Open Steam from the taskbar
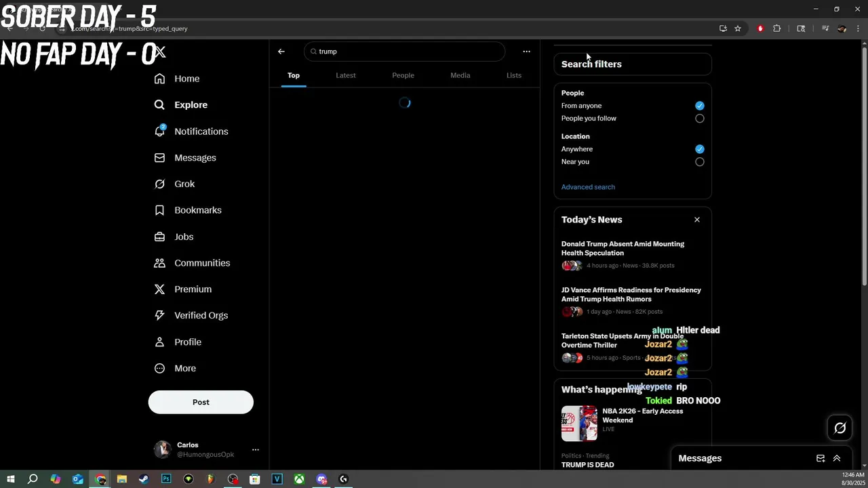The image size is (868, 488). click(x=144, y=479)
